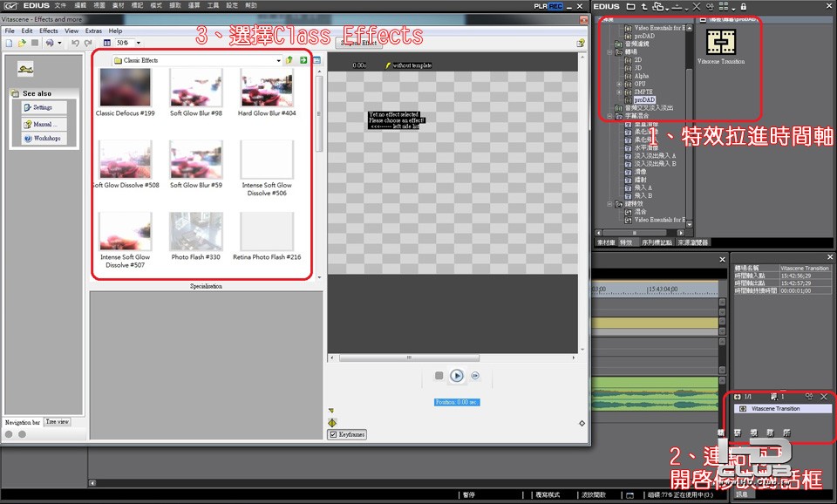Click the preview layout icon beside the 50% zoom box
Viewport: 837px width, 504px height.
[x=106, y=43]
